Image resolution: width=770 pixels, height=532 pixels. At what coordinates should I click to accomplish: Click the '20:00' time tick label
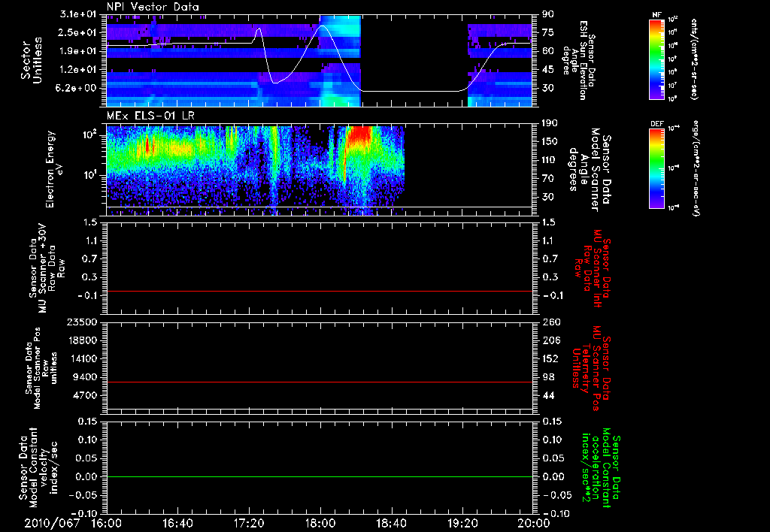pos(534,523)
